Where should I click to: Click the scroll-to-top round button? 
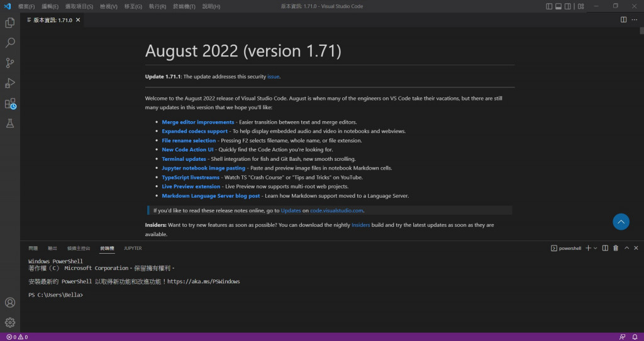621,222
